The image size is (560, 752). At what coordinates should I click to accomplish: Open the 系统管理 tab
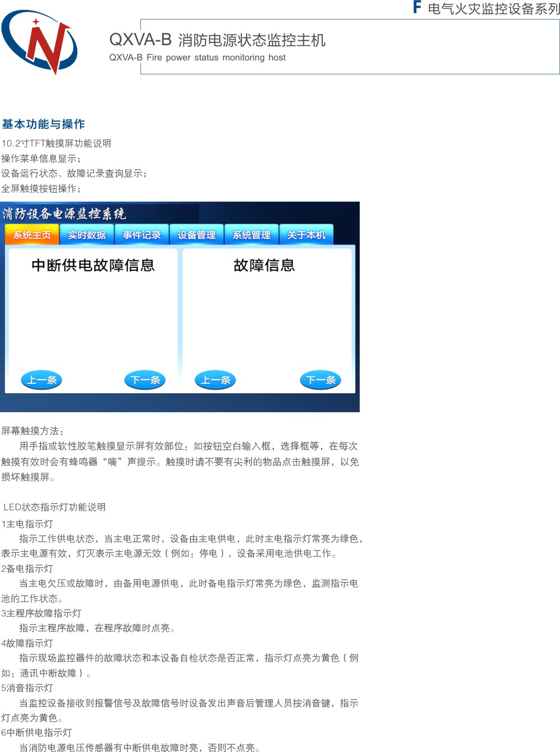pyautogui.click(x=251, y=235)
